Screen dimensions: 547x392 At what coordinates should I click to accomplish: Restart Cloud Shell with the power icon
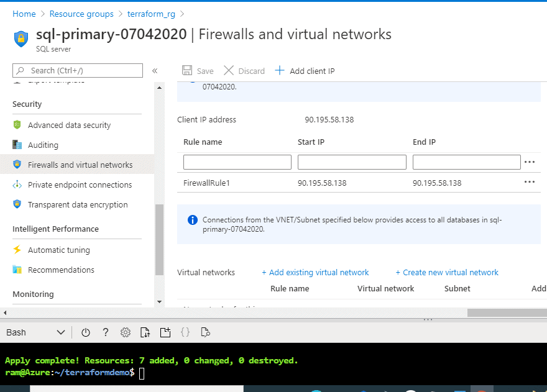coord(86,332)
